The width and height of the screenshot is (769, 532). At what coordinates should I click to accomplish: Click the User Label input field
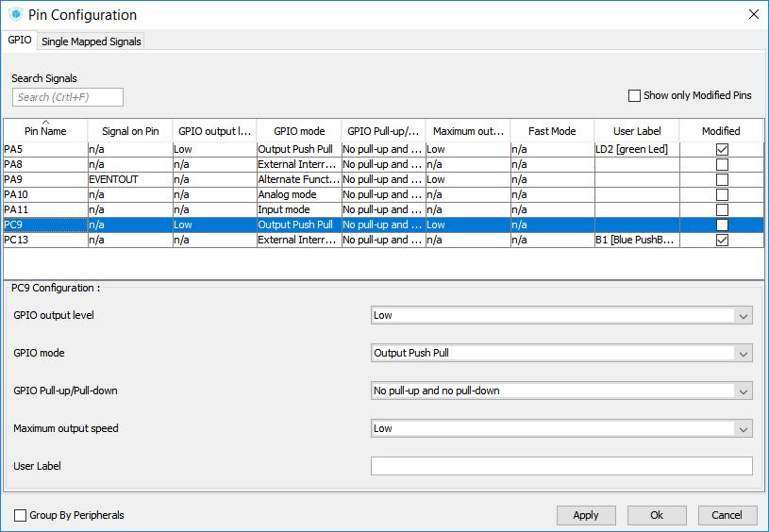coord(561,466)
